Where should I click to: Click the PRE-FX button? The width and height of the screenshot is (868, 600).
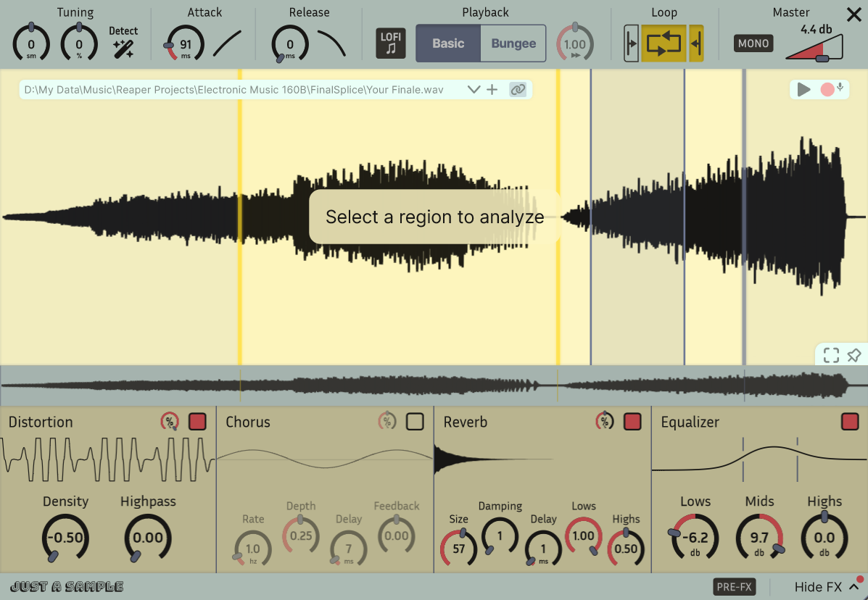coord(734,587)
